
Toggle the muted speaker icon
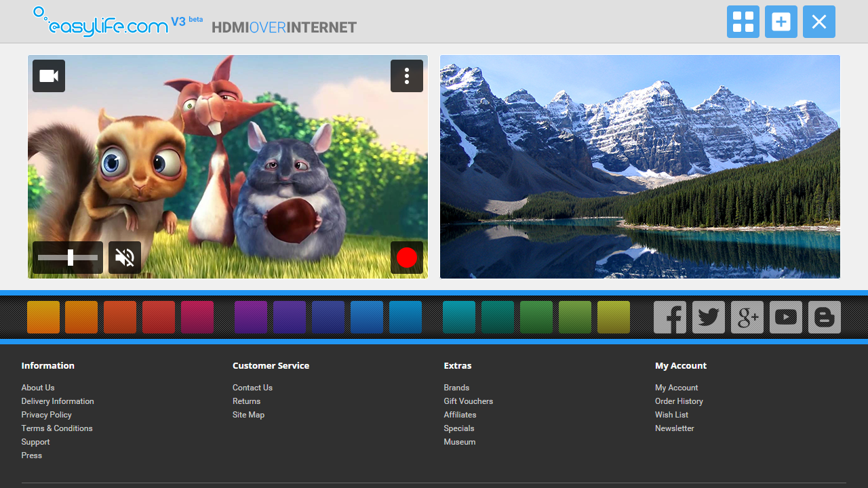(125, 258)
